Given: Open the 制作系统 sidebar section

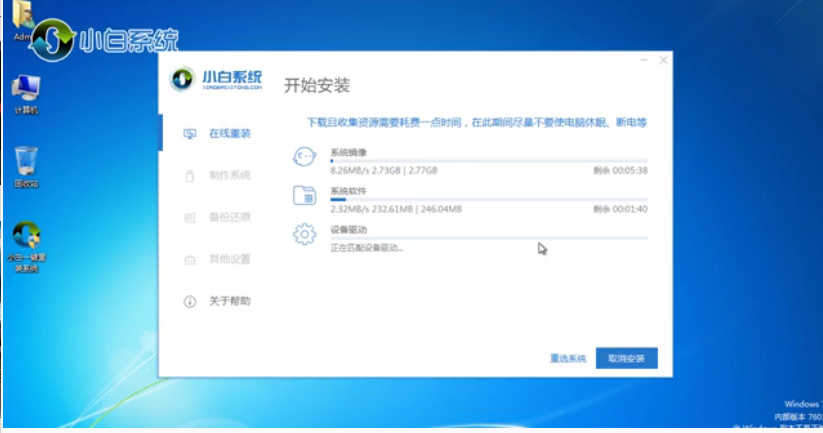Looking at the screenshot, I should [229, 176].
